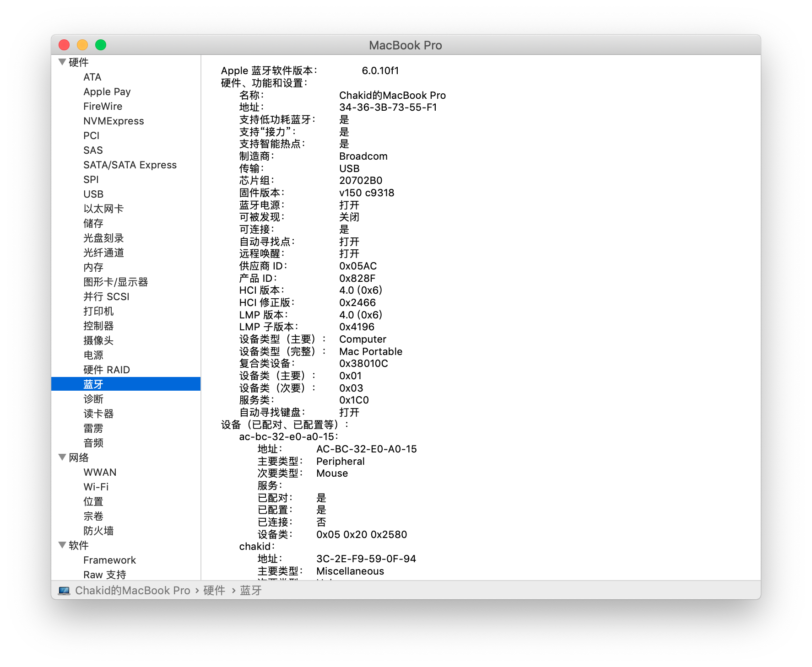Click the product ID value 0x828F
This screenshot has width=812, height=667.
coord(357,278)
